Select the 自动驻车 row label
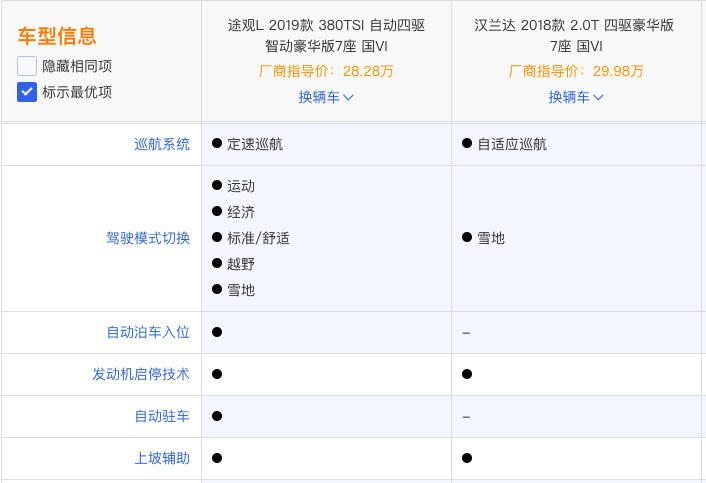The width and height of the screenshot is (706, 483). coord(162,416)
